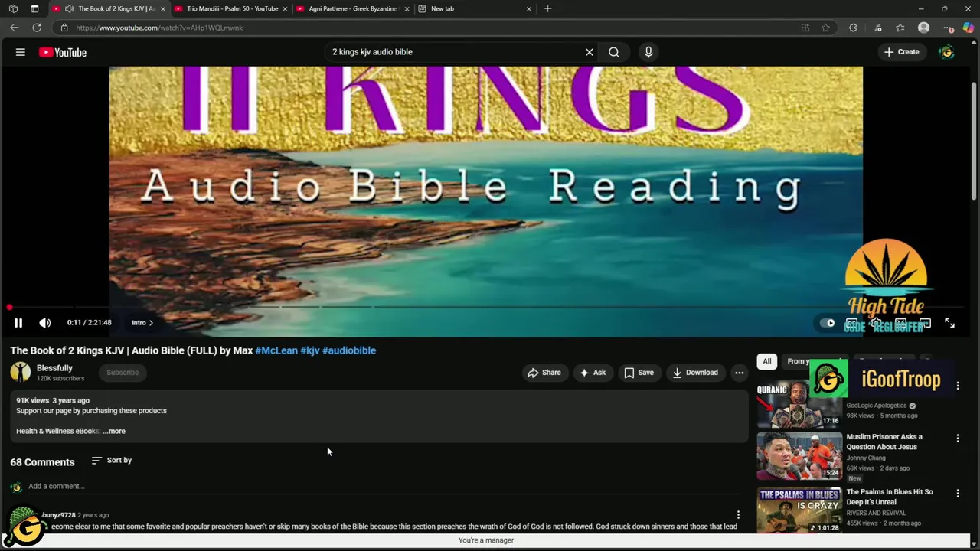Open options for Psalms In Blues video
Image resolution: width=980 pixels, height=551 pixels.
pos(958,494)
